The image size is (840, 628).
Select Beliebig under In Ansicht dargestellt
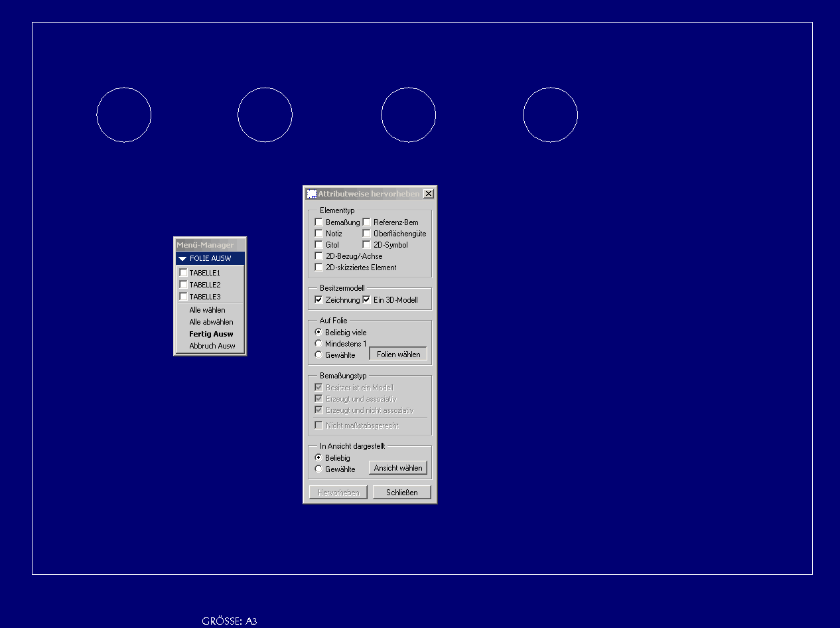pos(318,457)
